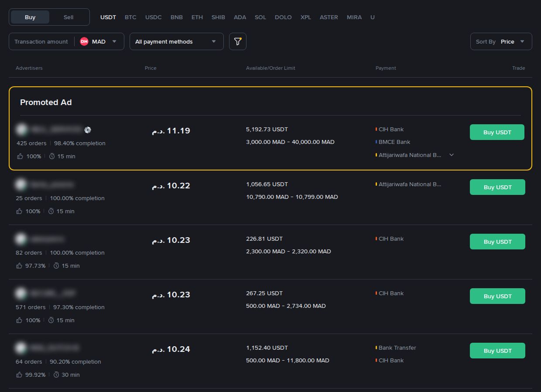Click the 90.20% completion text

tap(75, 361)
